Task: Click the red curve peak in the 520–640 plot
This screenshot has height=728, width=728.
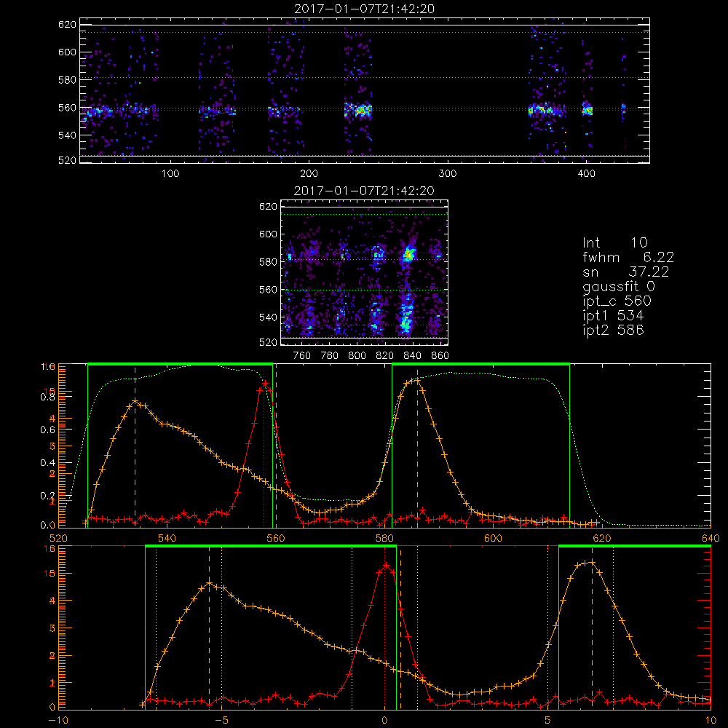Action: point(265,384)
